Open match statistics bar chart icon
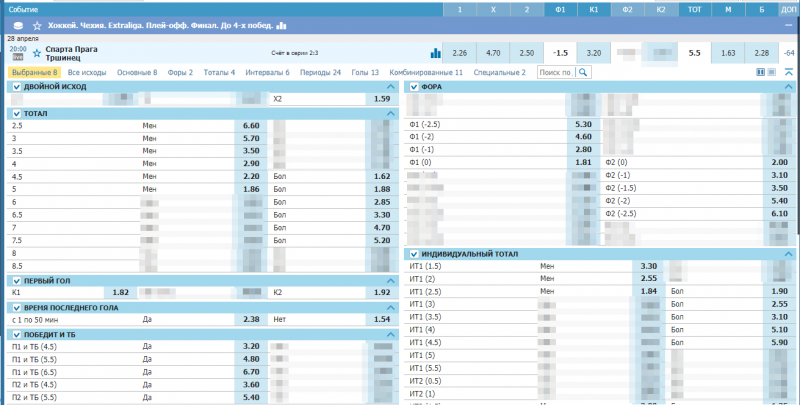This screenshot has width=800, height=405. [x=435, y=53]
